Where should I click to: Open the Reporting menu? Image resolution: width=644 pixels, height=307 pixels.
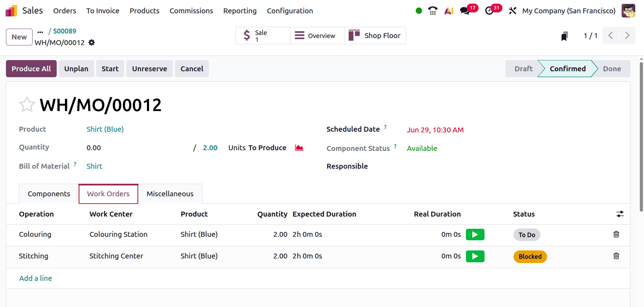(240, 11)
